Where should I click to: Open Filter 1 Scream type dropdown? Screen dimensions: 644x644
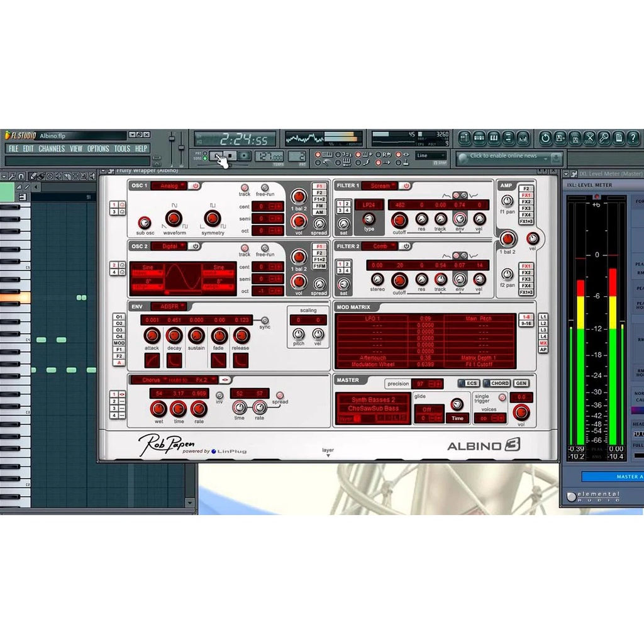(x=380, y=186)
